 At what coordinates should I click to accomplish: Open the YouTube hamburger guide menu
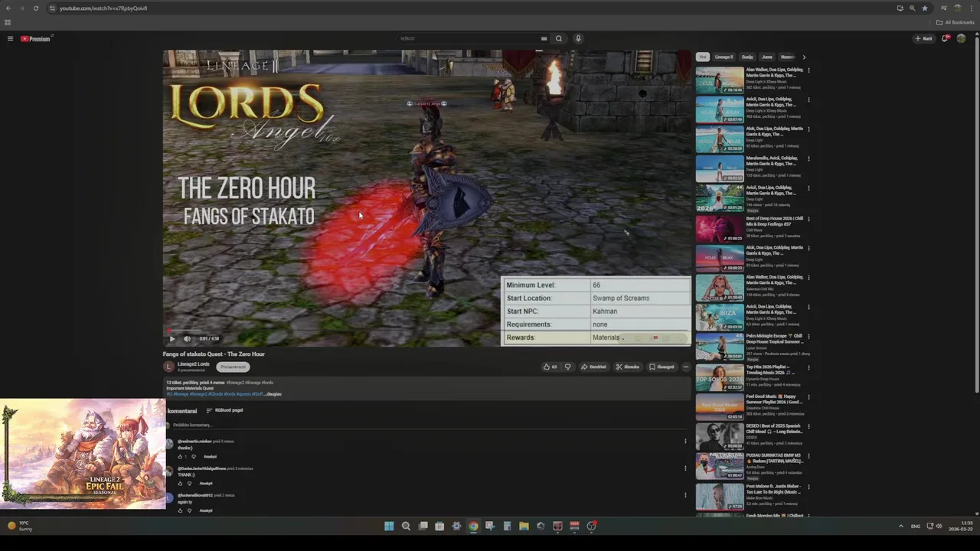tap(10, 38)
